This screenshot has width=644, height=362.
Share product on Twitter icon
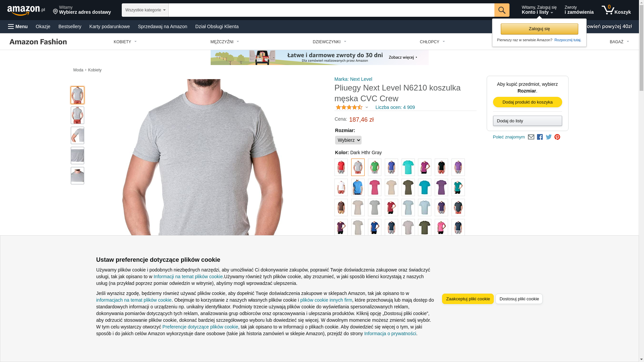549,137
